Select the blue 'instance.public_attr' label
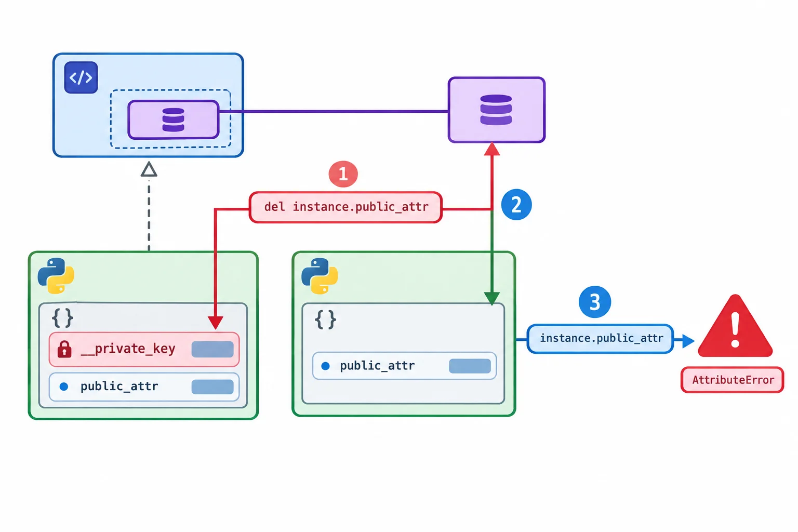This screenshot has height=532, width=798. (x=601, y=339)
